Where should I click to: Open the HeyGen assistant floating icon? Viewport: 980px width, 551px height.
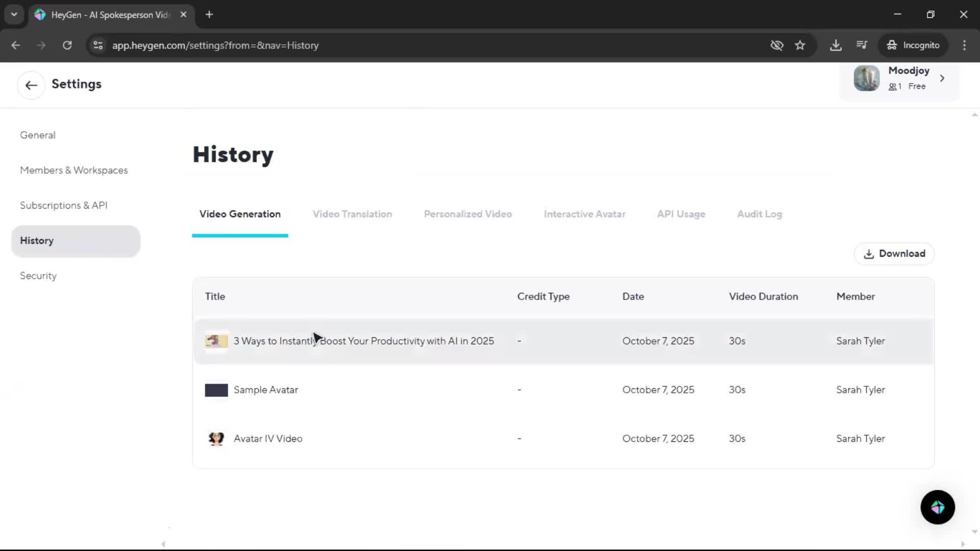click(938, 507)
